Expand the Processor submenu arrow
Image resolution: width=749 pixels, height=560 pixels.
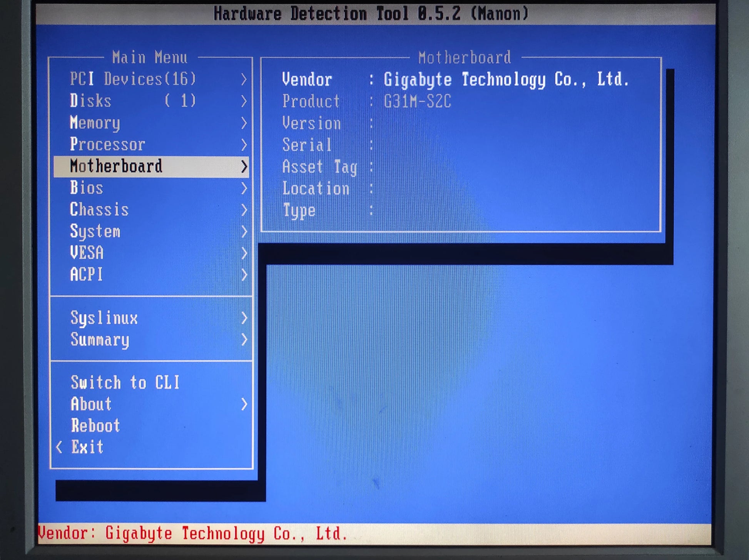[x=244, y=145]
